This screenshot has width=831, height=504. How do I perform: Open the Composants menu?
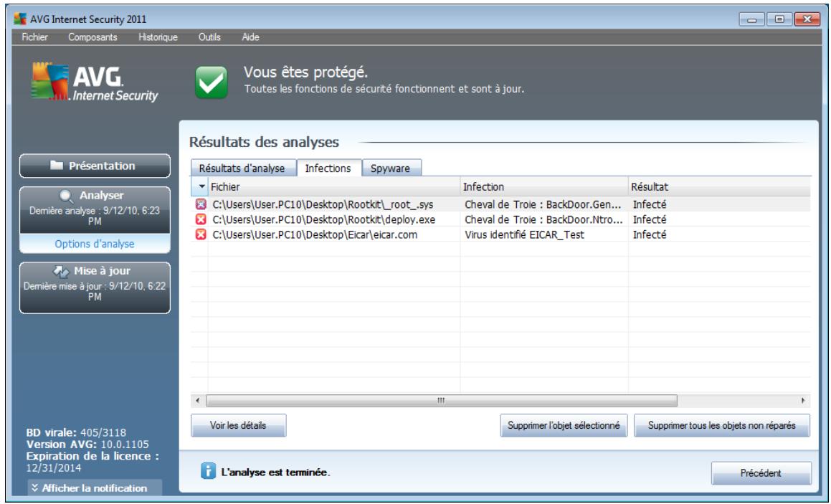[92, 37]
